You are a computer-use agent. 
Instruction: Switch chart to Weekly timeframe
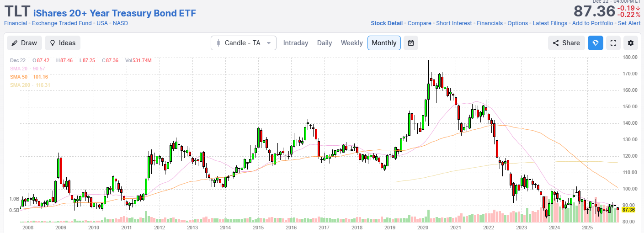[x=351, y=43]
